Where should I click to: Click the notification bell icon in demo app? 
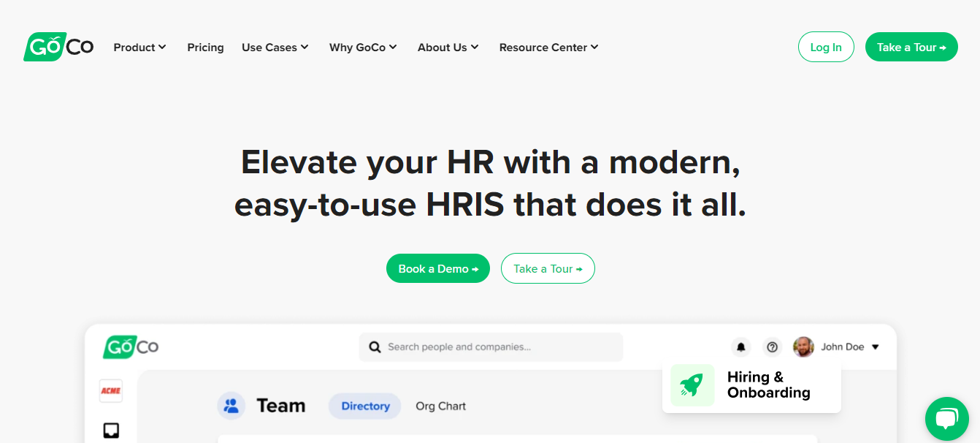point(740,347)
